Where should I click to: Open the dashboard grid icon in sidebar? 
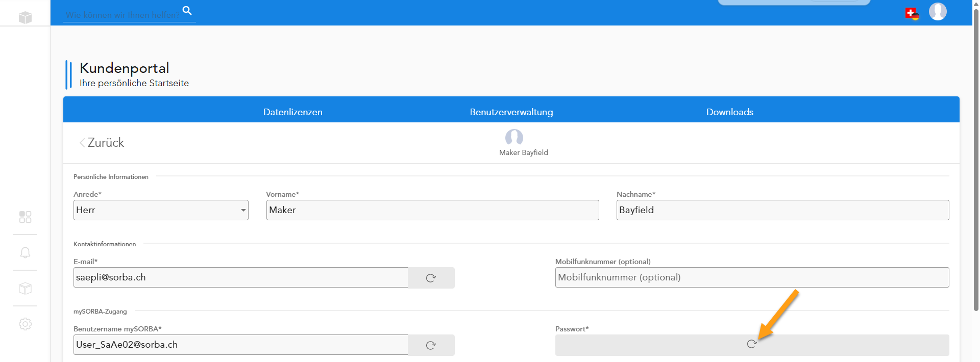tap(25, 217)
